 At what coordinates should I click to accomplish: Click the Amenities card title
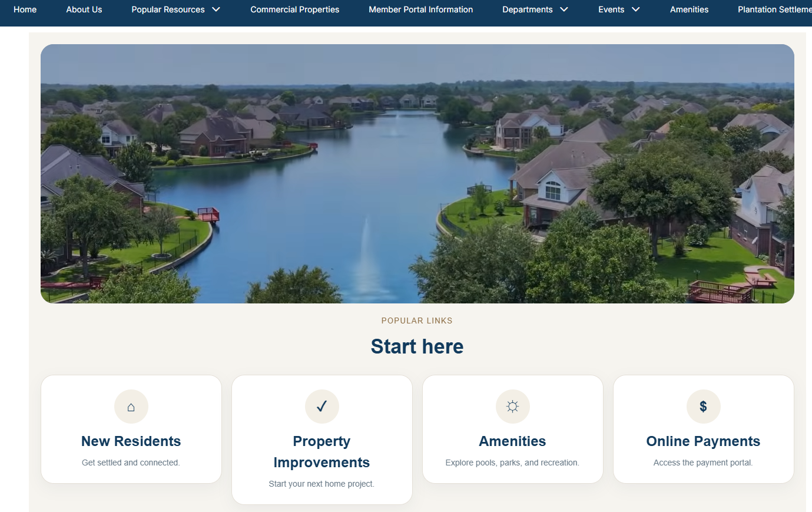(513, 441)
